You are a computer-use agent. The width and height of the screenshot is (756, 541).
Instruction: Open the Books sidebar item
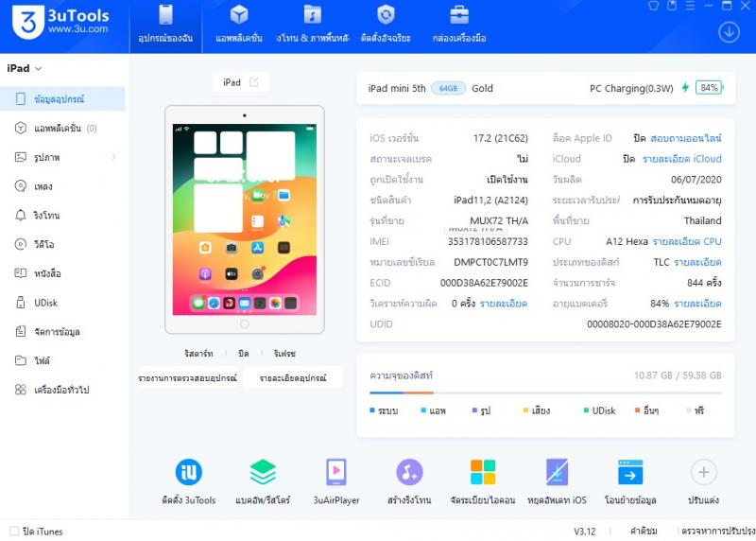62,273
